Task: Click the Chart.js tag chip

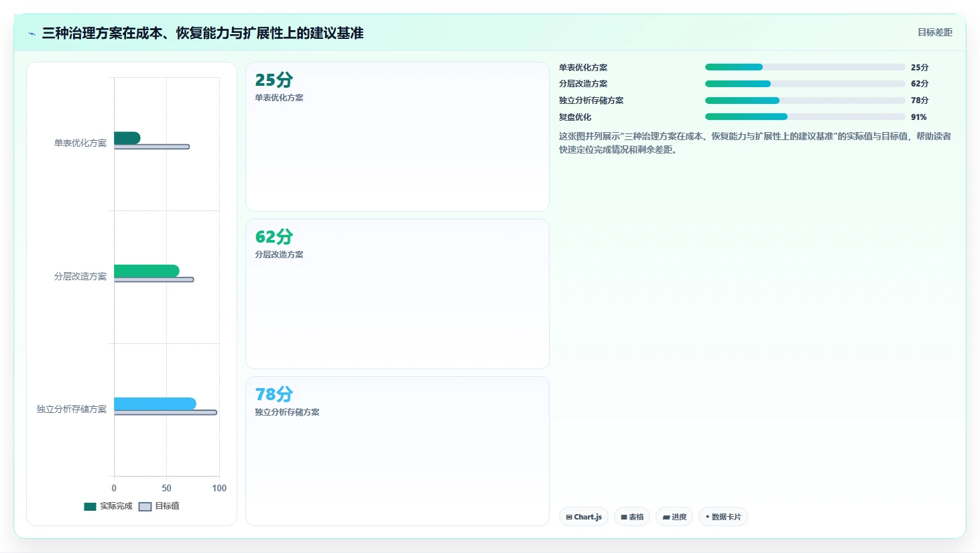Action: (584, 517)
